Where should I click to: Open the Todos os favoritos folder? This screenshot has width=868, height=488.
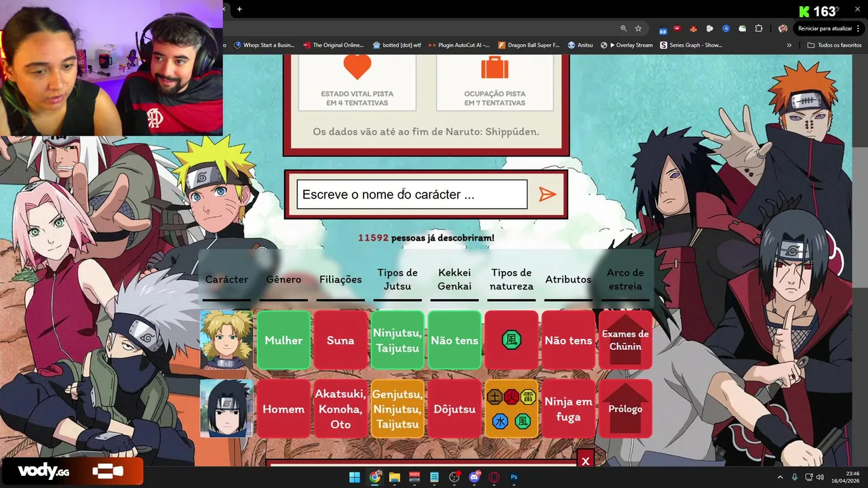click(x=835, y=45)
